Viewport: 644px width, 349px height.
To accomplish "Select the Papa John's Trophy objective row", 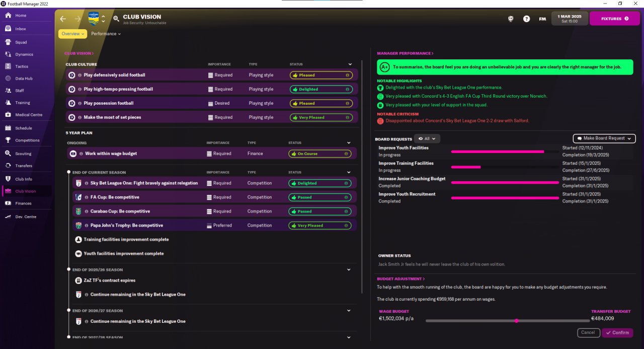I will (x=214, y=226).
